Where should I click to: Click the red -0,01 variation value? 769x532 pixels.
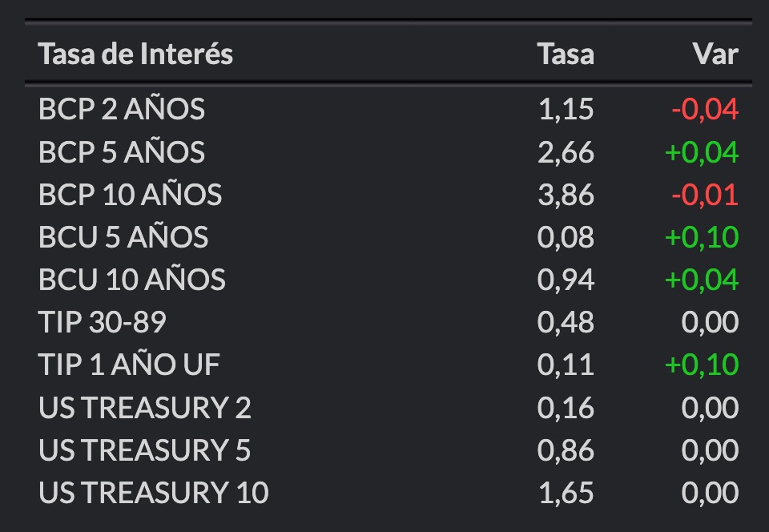(x=705, y=195)
